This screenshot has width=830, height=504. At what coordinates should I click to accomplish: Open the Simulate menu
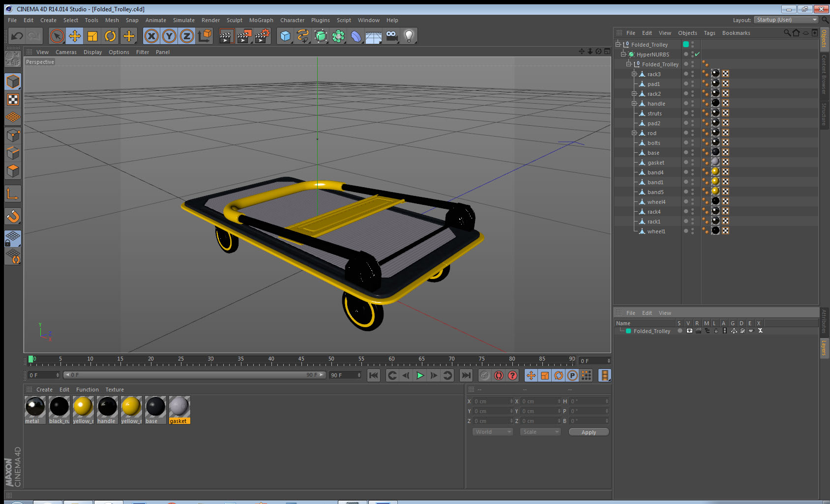tap(184, 20)
